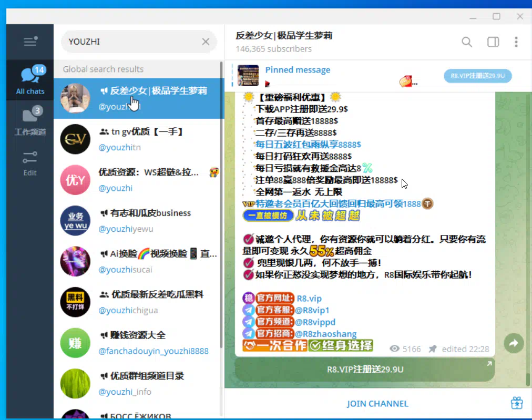The height and width of the screenshot is (420, 532).
Task: Open search result tn gv优质【一手】
Action: click(x=139, y=139)
